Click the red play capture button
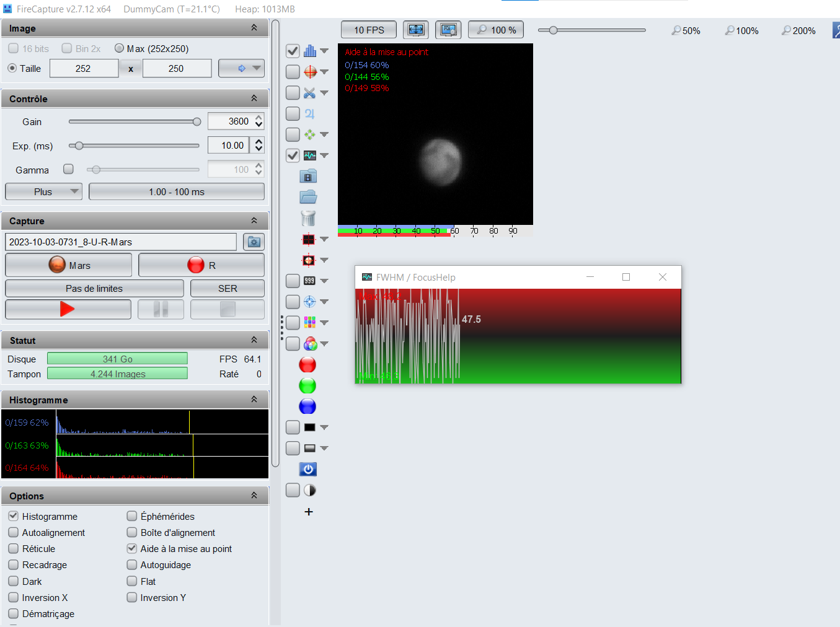 coord(68,309)
